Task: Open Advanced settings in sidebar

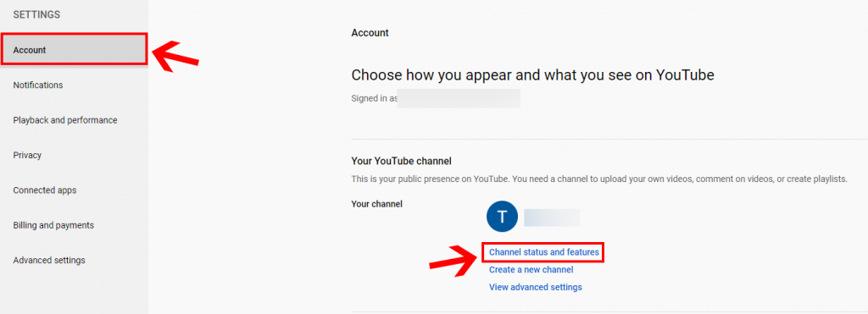Action: coord(75,261)
